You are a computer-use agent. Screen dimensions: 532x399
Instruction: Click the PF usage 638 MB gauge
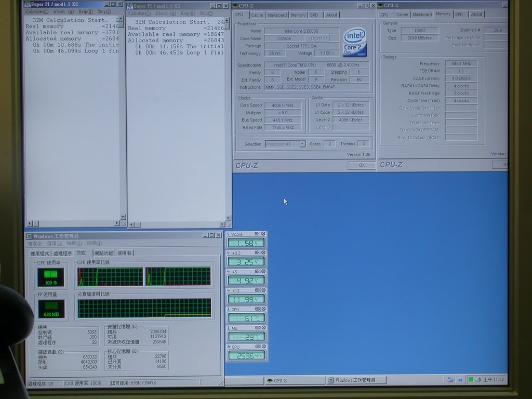(x=51, y=309)
